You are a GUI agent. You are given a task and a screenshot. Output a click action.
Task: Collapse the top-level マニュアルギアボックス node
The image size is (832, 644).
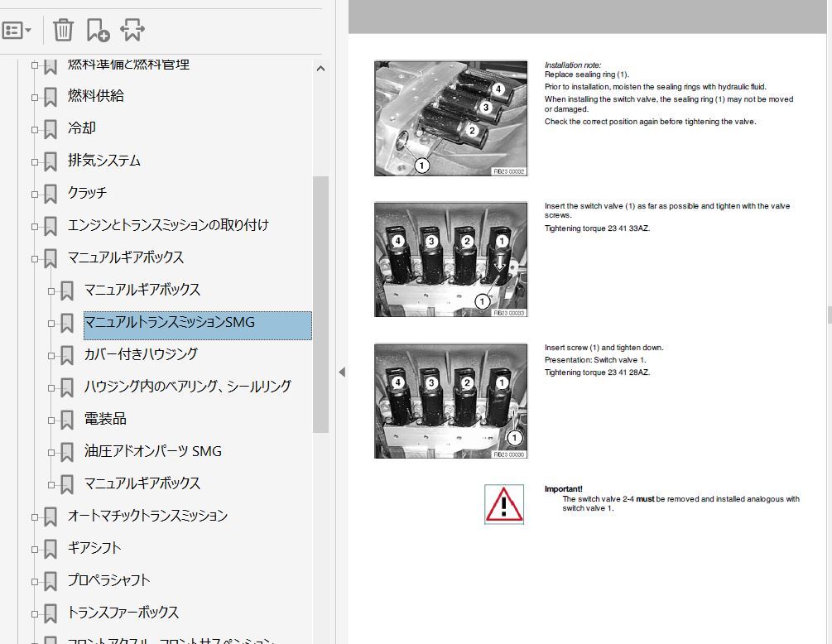(x=35, y=259)
